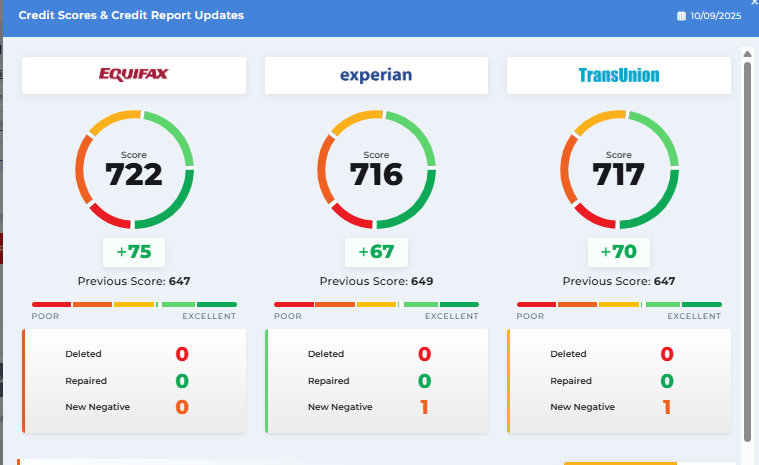Click the Previous Score: 649 text
Image resolution: width=759 pixels, height=465 pixels.
pyautogui.click(x=376, y=281)
